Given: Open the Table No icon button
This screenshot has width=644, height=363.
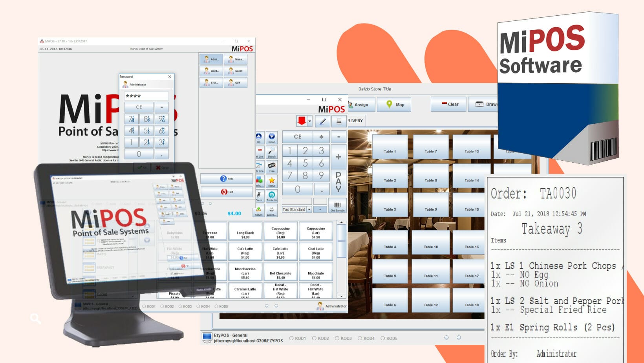Looking at the screenshot, I should tap(271, 196).
